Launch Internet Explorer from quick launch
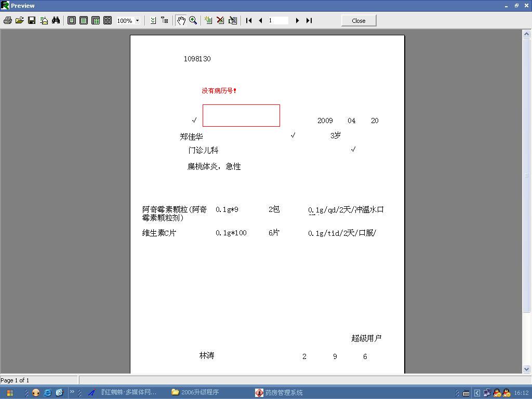Image resolution: width=532 pixels, height=399 pixels. tap(47, 393)
